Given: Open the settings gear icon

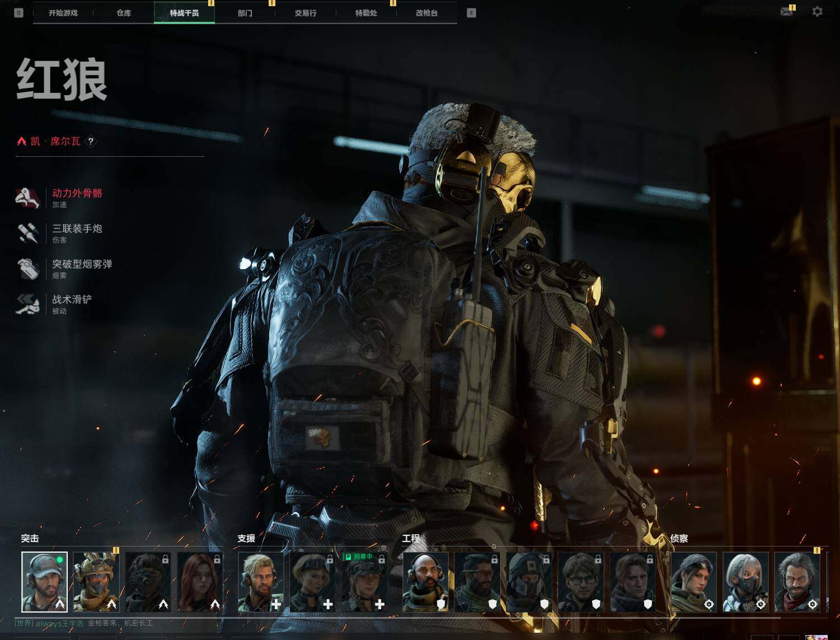Looking at the screenshot, I should (818, 12).
